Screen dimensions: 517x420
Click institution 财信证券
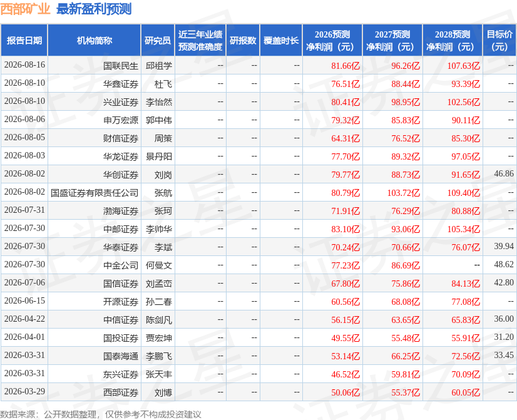point(121,138)
